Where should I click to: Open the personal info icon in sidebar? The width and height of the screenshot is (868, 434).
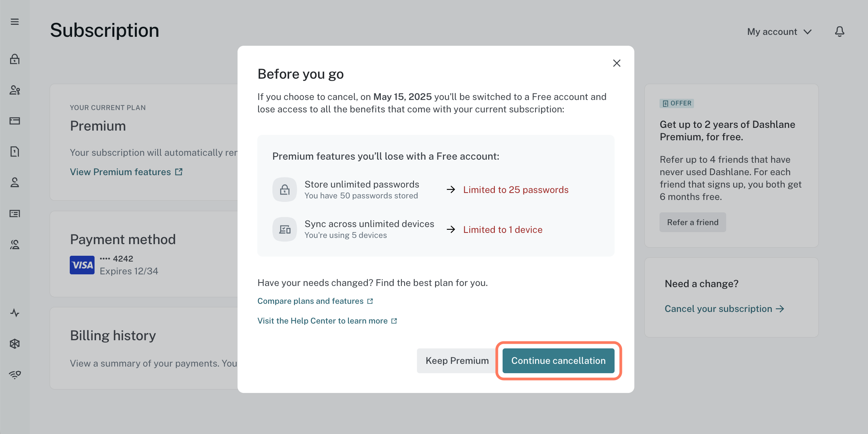click(15, 183)
